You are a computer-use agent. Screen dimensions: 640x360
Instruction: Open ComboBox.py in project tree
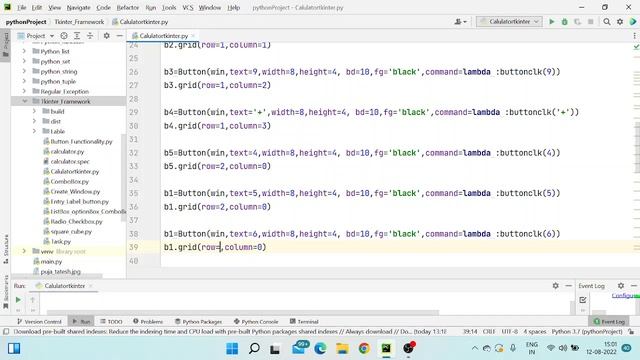tap(69, 181)
